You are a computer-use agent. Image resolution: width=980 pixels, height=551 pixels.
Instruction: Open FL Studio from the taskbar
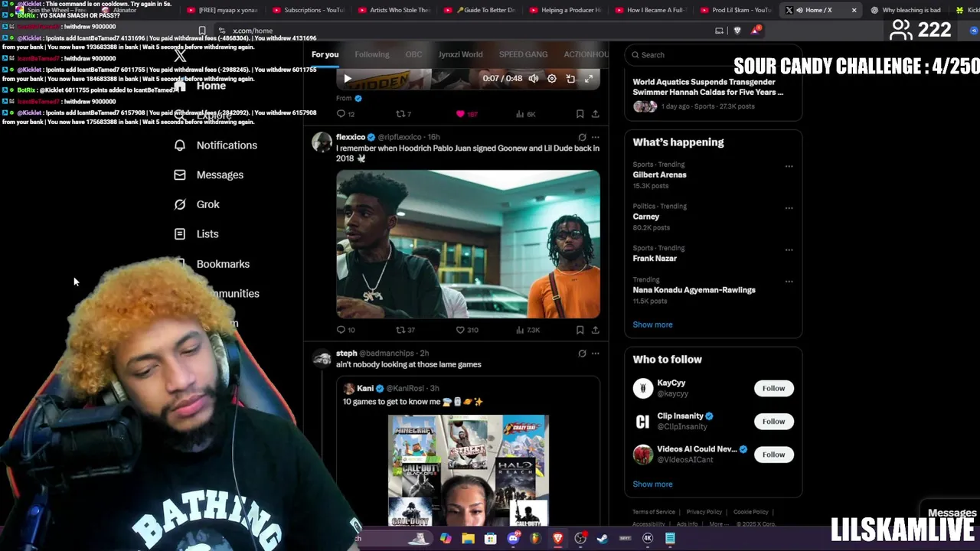point(535,539)
